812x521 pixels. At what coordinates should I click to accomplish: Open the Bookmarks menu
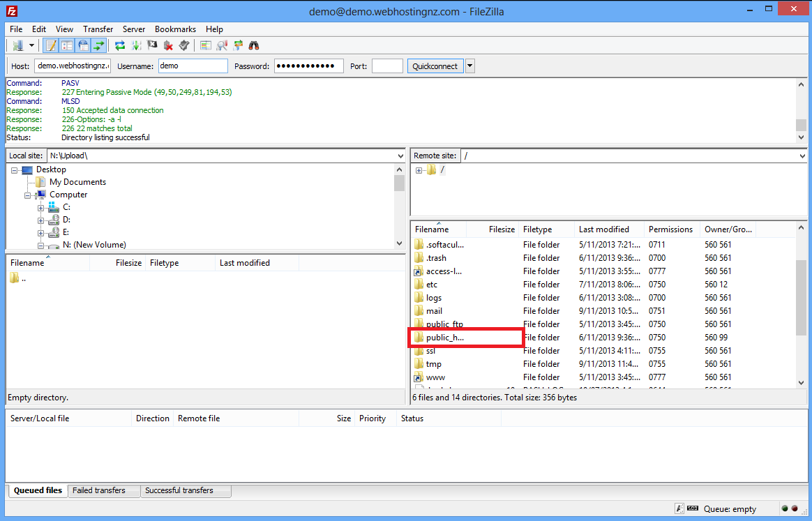175,29
